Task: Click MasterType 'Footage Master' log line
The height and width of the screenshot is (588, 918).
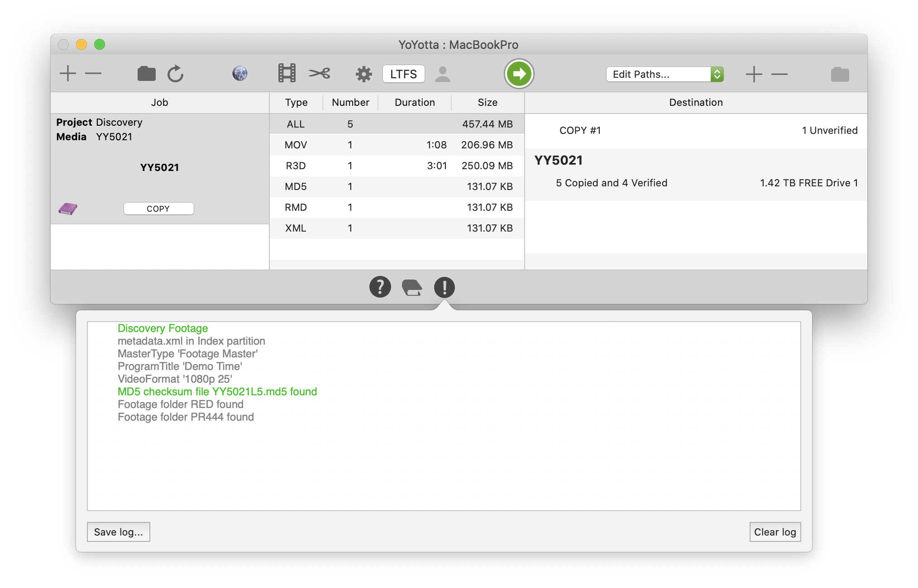Action: tap(188, 354)
